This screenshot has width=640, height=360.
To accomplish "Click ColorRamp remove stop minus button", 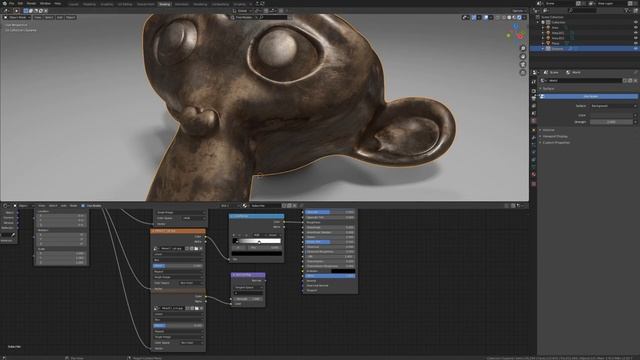I will click(x=240, y=235).
